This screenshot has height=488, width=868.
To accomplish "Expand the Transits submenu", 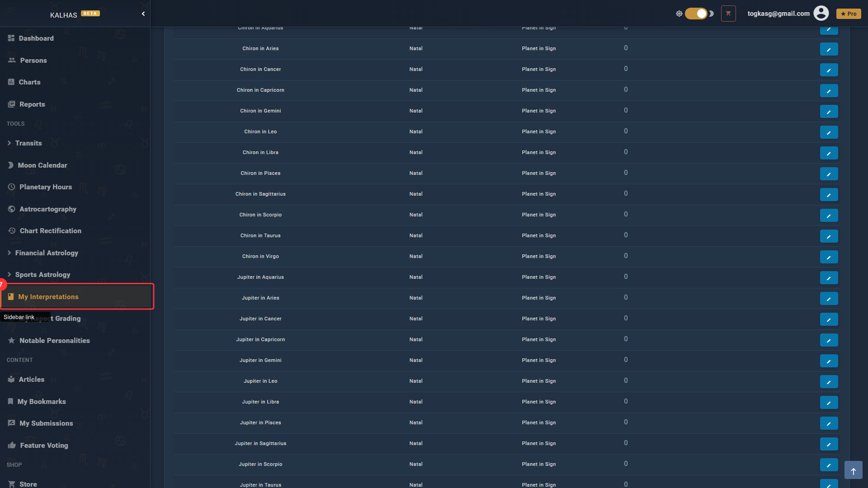I will [x=28, y=143].
